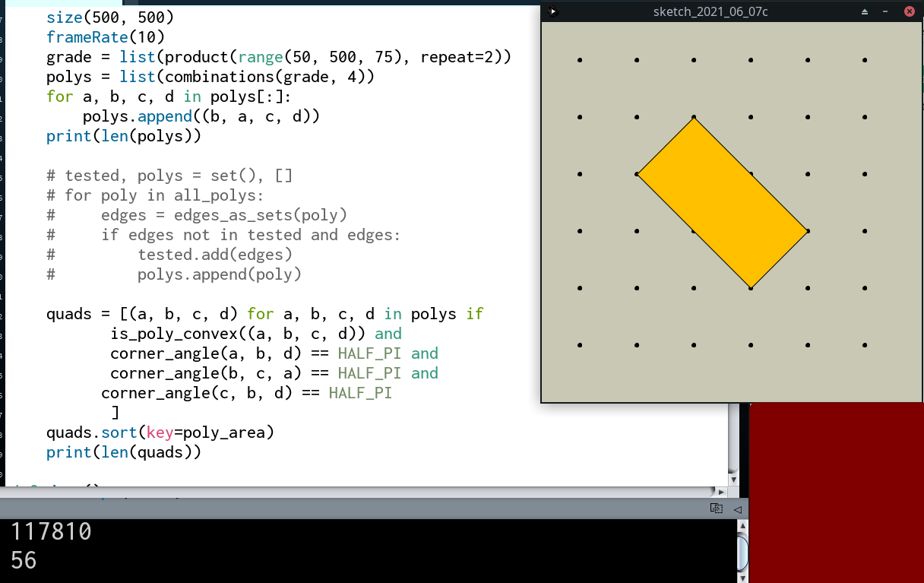This screenshot has width=924, height=583.
Task: Click the console output number 117810
Action: [x=51, y=531]
